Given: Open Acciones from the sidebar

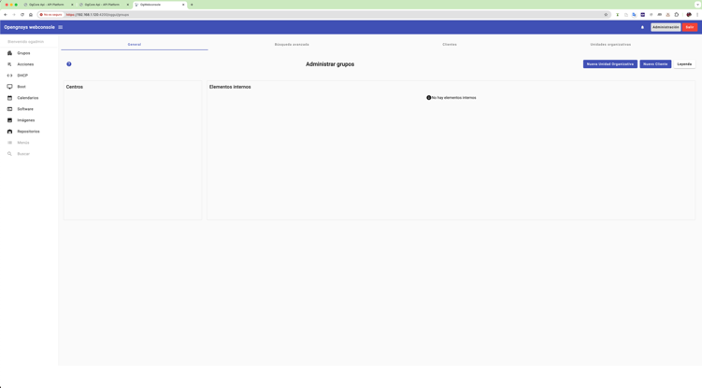Looking at the screenshot, I should 26,64.
